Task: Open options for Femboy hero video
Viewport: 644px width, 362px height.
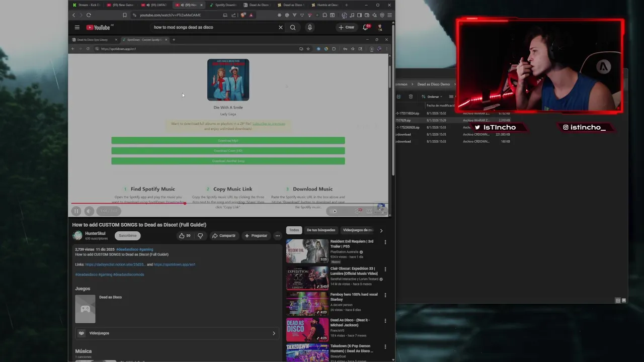Action: pos(385,295)
